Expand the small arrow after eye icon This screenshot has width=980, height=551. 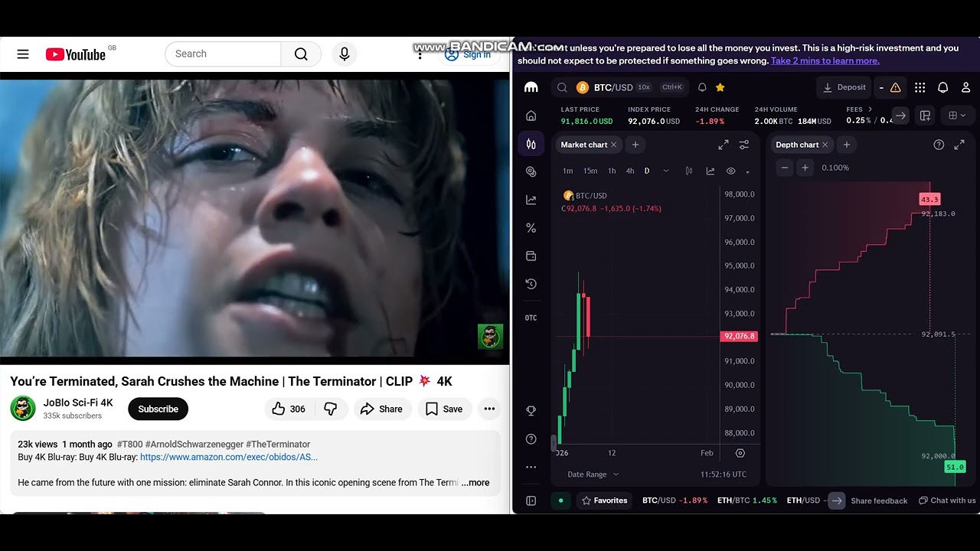click(x=747, y=171)
